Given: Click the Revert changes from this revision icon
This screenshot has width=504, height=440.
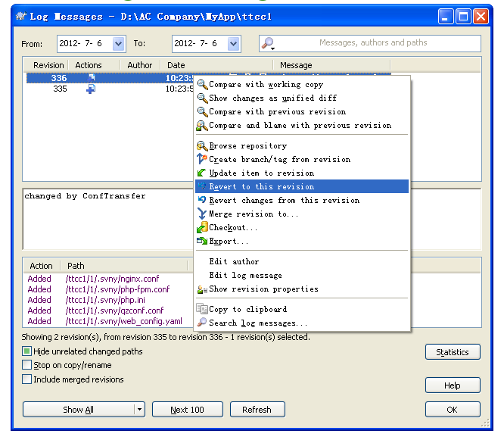Looking at the screenshot, I should pos(202,200).
